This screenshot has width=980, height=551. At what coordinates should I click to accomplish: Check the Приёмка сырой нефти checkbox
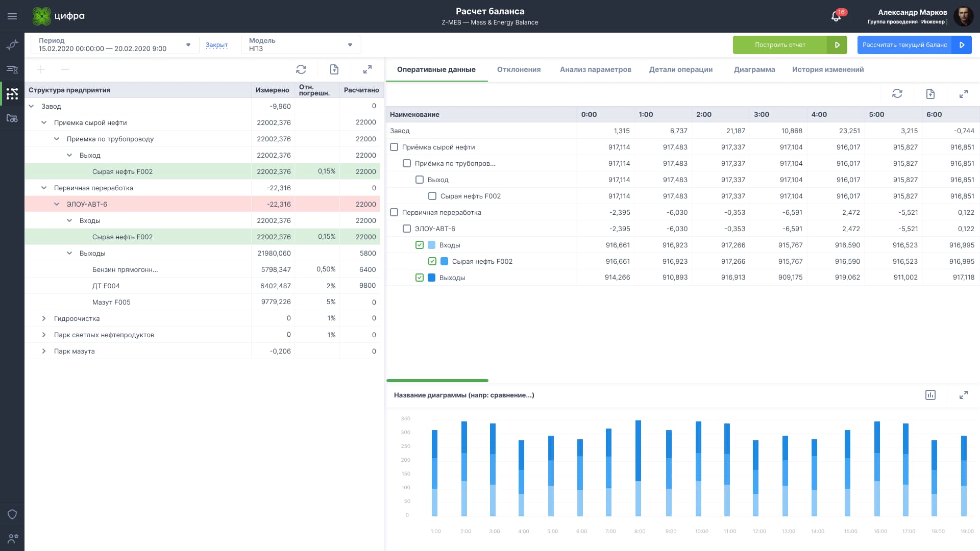pyautogui.click(x=394, y=147)
